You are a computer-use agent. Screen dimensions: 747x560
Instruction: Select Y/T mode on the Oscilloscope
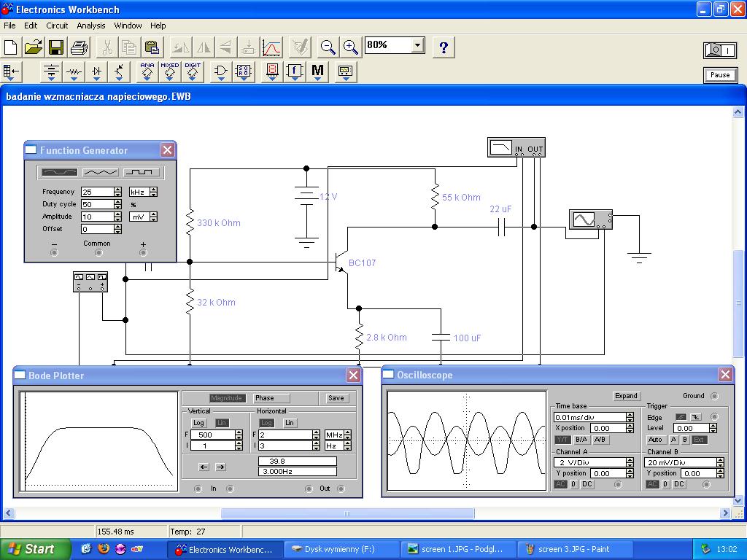(562, 440)
